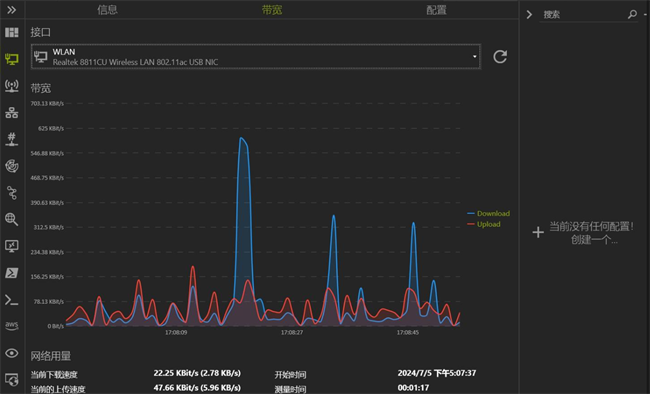Switch to the 配置 tab
650x394 pixels.
[x=437, y=10]
